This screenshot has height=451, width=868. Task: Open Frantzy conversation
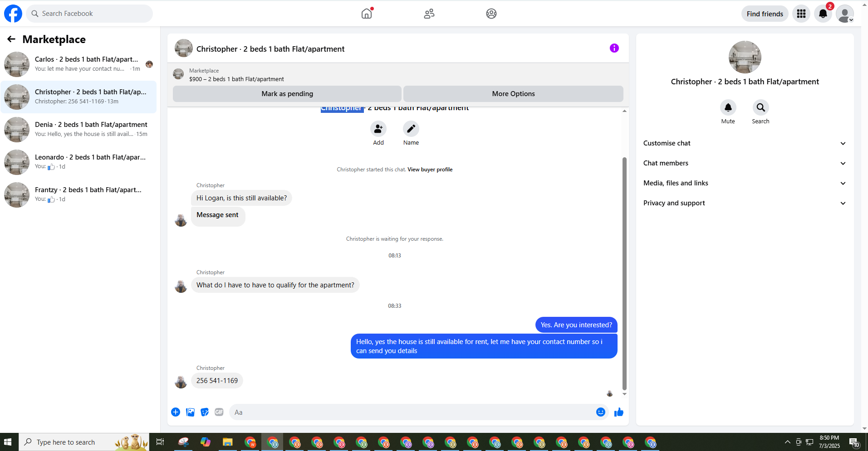(78, 195)
